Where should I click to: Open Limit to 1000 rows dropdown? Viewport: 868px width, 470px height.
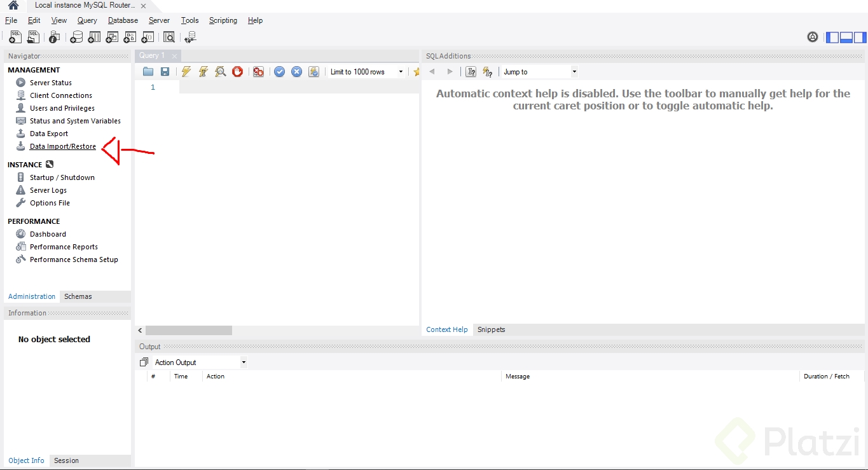pos(367,72)
